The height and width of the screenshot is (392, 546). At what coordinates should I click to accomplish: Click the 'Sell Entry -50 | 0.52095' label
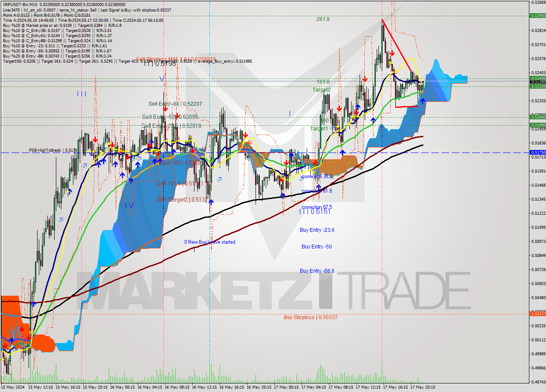tap(171, 117)
